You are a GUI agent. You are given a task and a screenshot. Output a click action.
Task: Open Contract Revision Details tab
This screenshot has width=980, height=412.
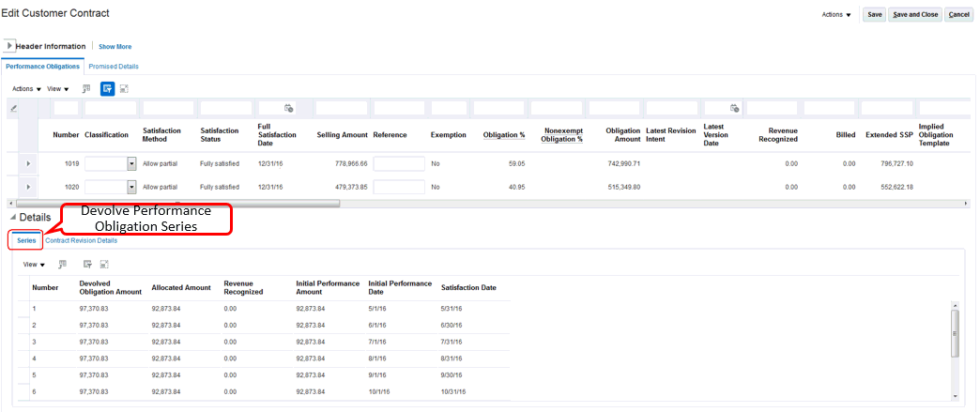click(x=82, y=240)
